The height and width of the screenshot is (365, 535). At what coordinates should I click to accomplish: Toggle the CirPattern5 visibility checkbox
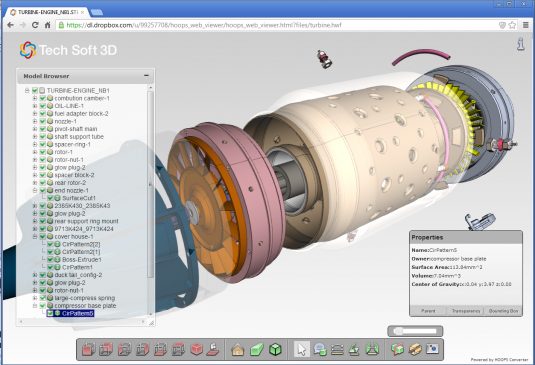tap(50, 313)
